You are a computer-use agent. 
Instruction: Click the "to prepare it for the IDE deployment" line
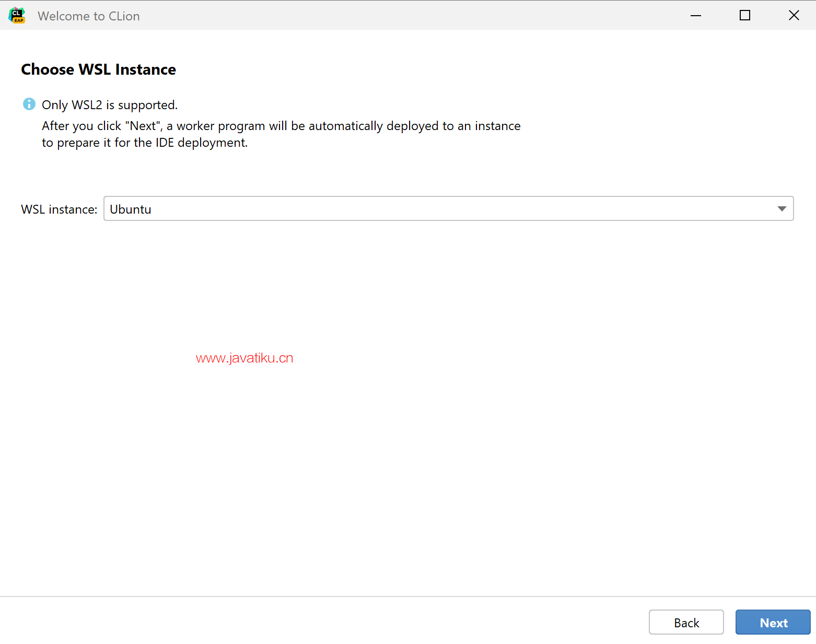[x=145, y=143]
